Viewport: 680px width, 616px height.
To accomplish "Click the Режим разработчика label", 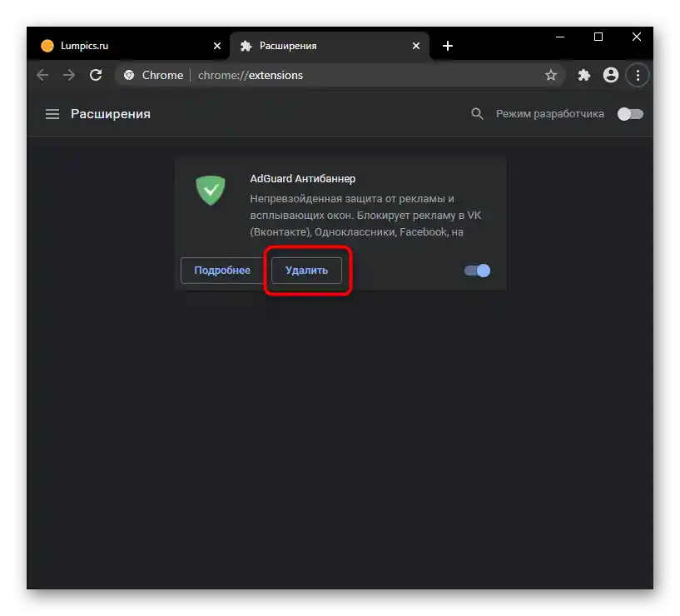I will pos(550,114).
